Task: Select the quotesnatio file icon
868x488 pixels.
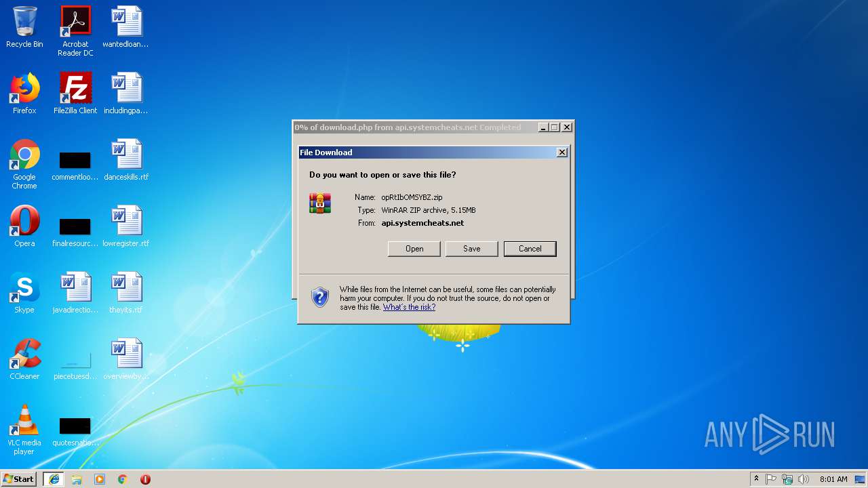Action: click(x=75, y=431)
